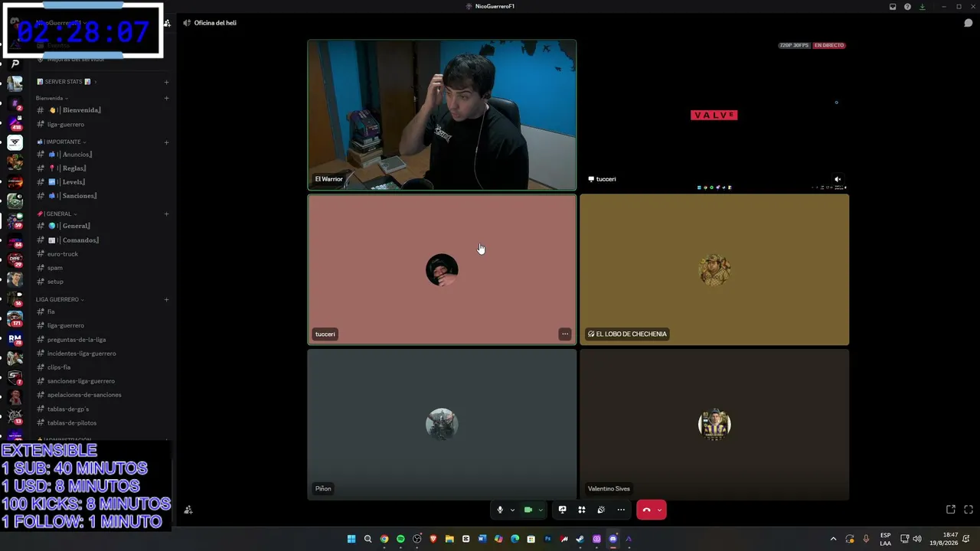This screenshot has width=980, height=551.
Task: Collapse the IMPORTANTE category
Action: point(61,142)
